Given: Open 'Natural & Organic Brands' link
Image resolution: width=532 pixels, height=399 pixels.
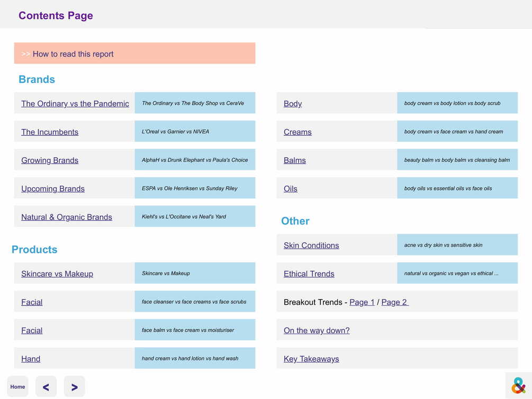Looking at the screenshot, I should [x=67, y=217].
